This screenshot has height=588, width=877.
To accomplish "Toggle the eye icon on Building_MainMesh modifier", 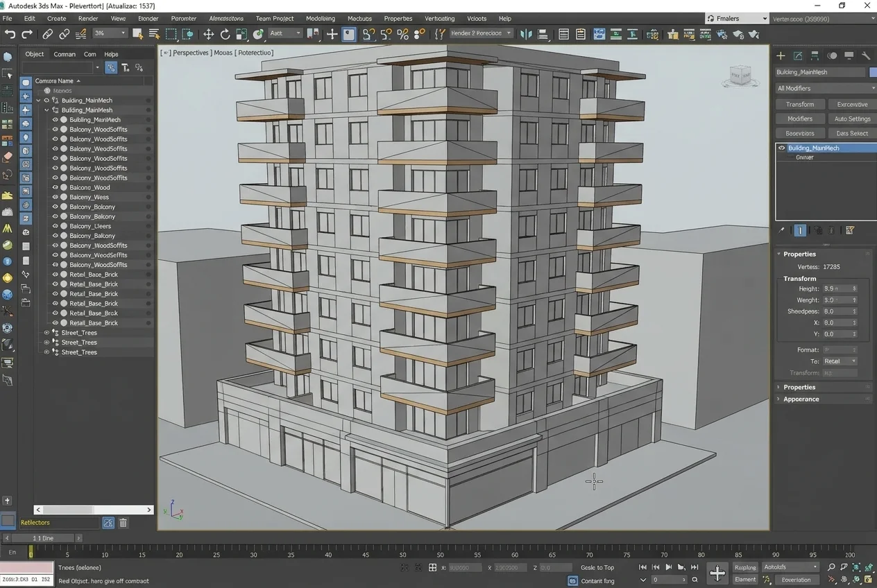I will point(781,148).
